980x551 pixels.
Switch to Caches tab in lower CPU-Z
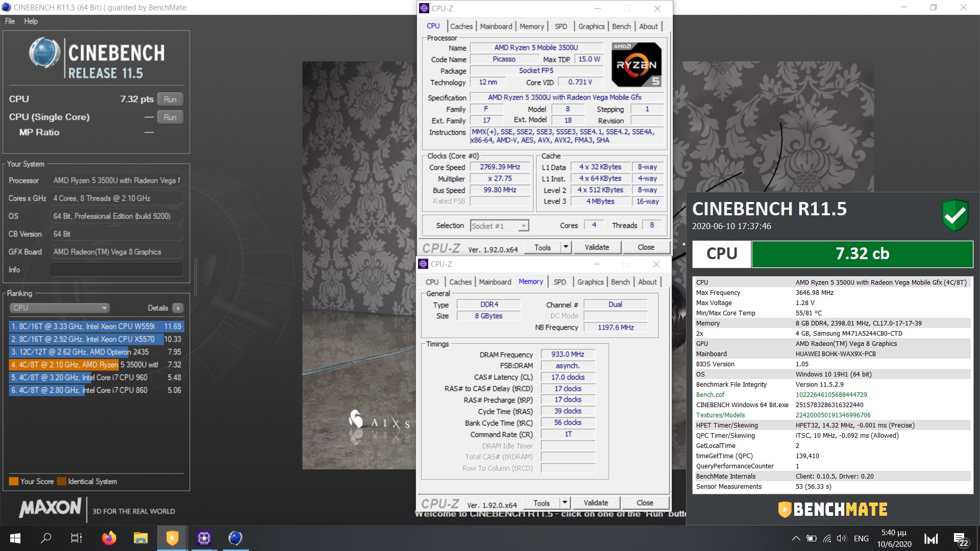click(x=460, y=282)
